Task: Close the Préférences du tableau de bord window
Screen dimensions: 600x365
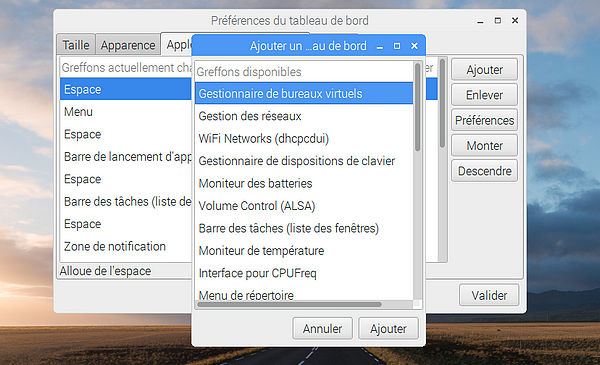Action: coord(515,20)
